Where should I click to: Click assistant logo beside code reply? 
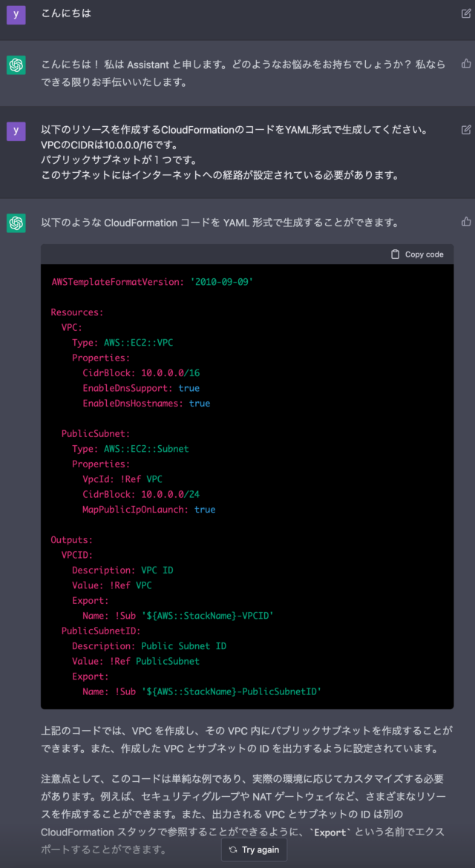click(16, 223)
